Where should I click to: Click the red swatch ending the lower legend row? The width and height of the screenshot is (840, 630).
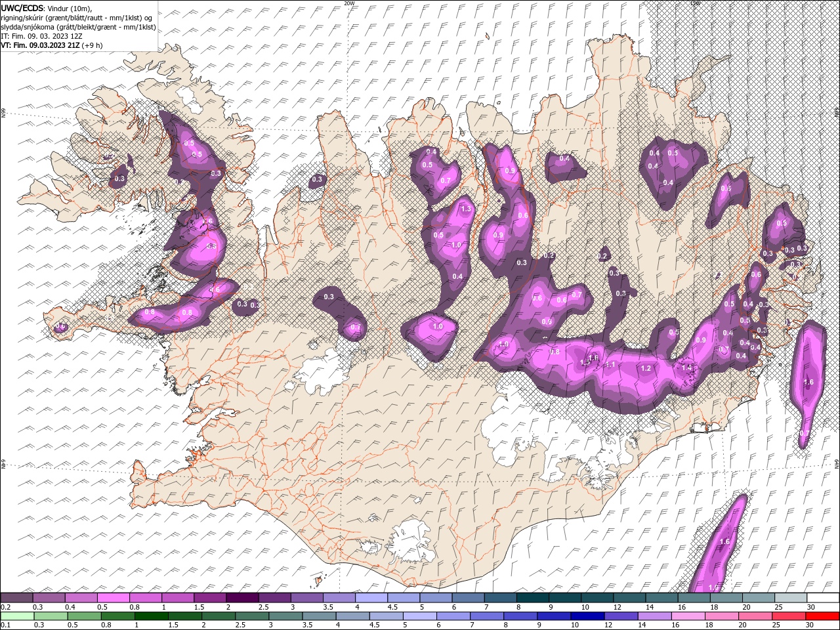(x=822, y=616)
